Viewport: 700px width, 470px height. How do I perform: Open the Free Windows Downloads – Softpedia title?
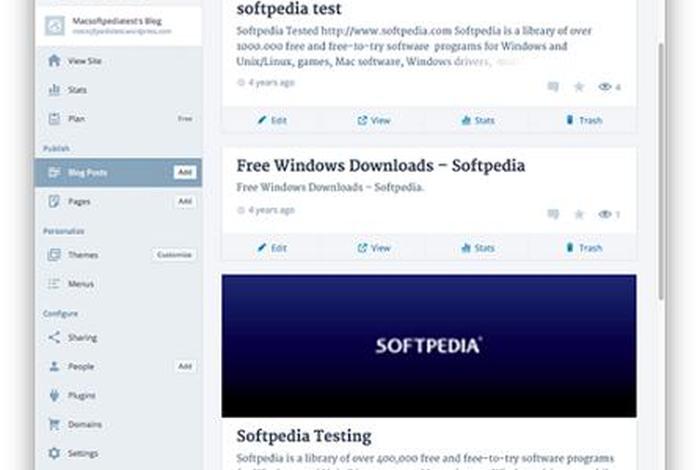[380, 166]
